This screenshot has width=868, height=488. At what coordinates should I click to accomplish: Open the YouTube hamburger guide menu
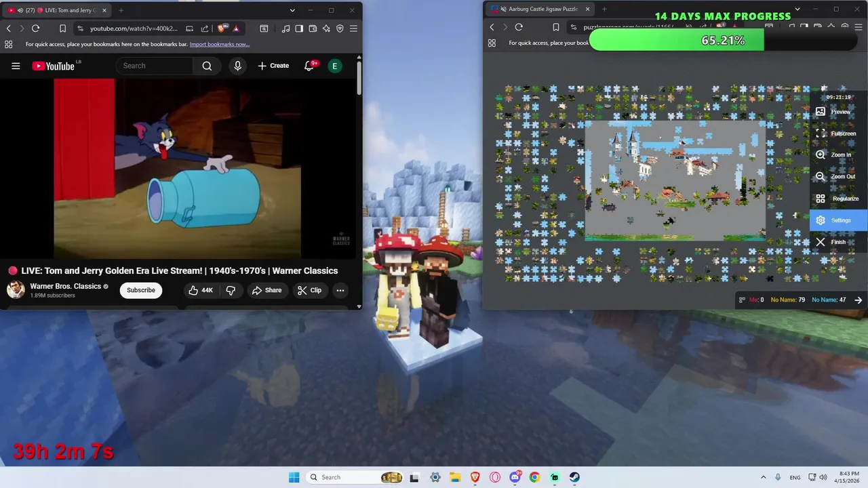[16, 66]
